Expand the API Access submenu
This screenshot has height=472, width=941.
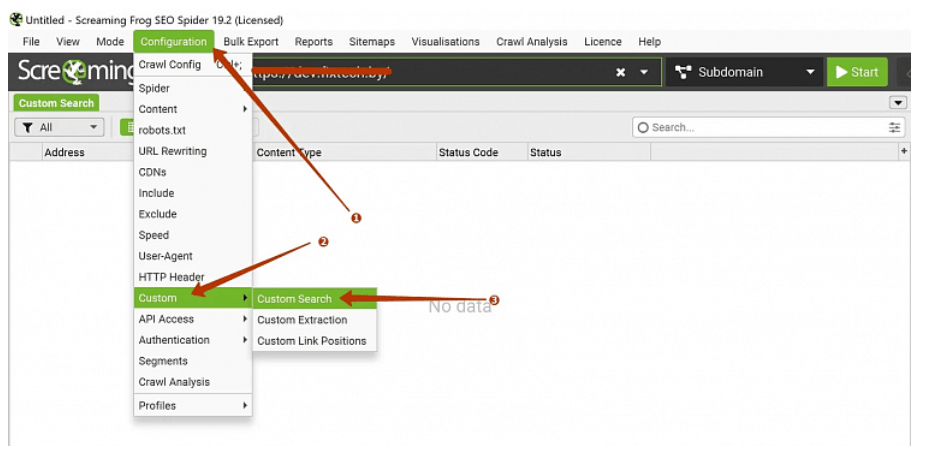click(x=192, y=319)
